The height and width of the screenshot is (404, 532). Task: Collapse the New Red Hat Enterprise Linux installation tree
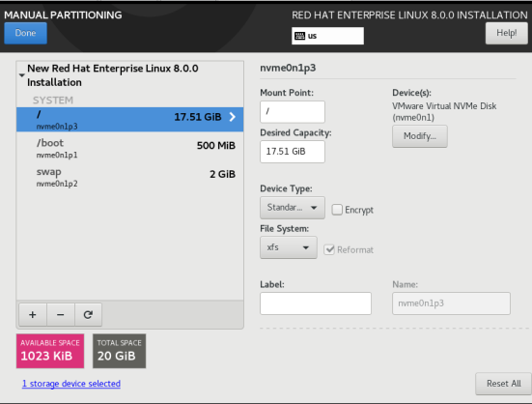[21, 75]
